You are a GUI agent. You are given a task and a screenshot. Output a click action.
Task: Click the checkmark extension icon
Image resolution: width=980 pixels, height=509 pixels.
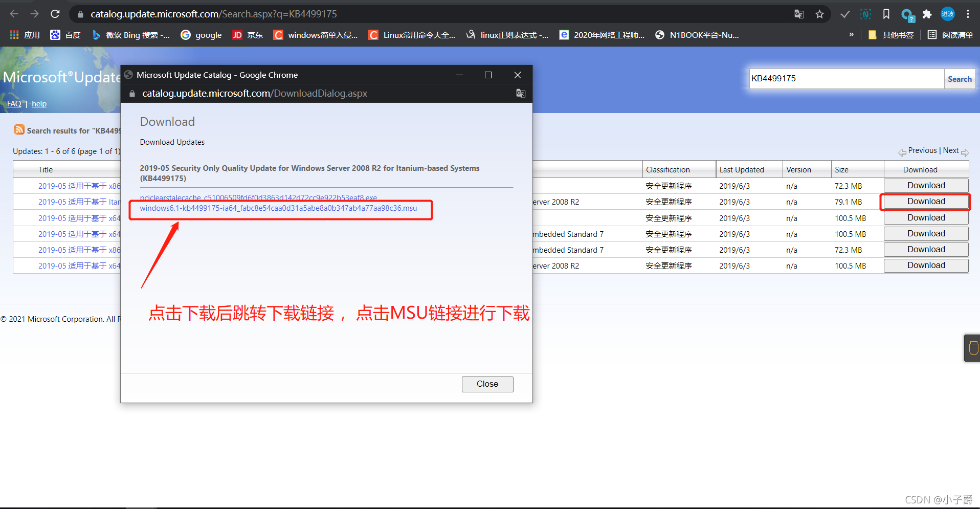tap(845, 14)
